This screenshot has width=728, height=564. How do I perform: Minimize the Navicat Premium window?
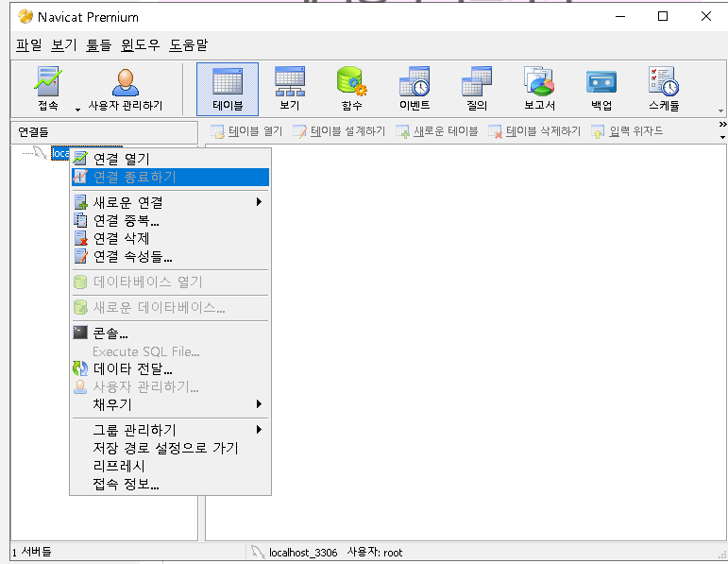pos(620,16)
